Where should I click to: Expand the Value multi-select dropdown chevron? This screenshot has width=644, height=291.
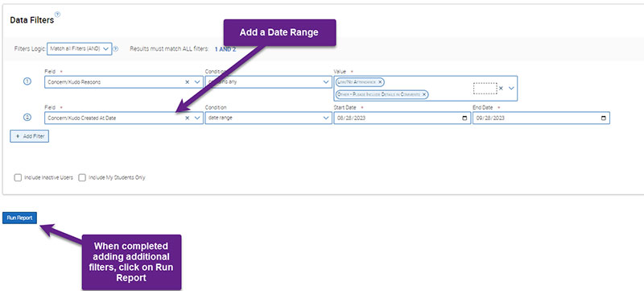pyautogui.click(x=511, y=88)
